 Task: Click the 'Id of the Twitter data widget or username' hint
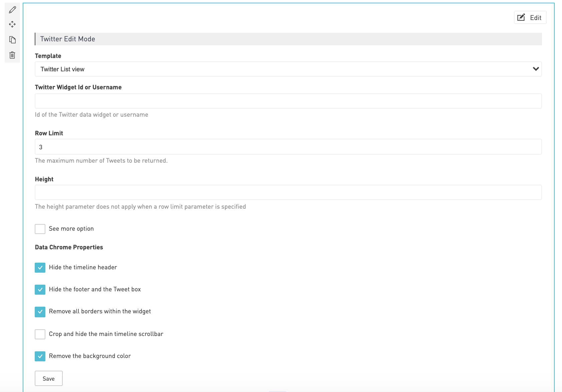click(92, 115)
